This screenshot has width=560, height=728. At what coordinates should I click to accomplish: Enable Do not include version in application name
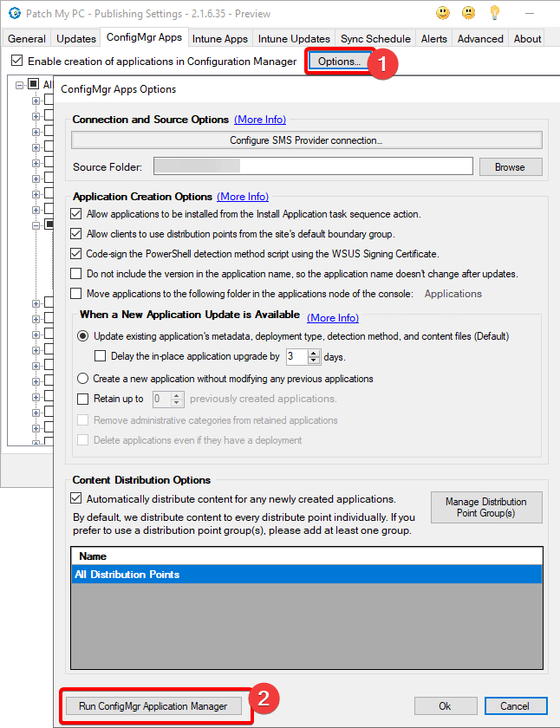[75, 274]
